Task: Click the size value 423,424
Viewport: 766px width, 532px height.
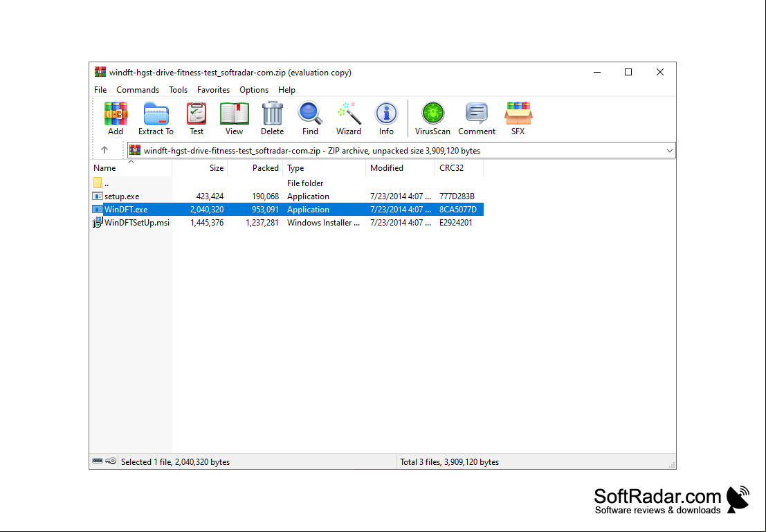Action: [210, 196]
